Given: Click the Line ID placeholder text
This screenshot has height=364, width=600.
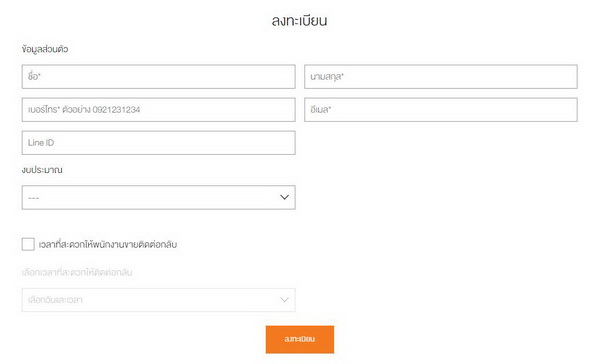Looking at the screenshot, I should pos(41,143).
